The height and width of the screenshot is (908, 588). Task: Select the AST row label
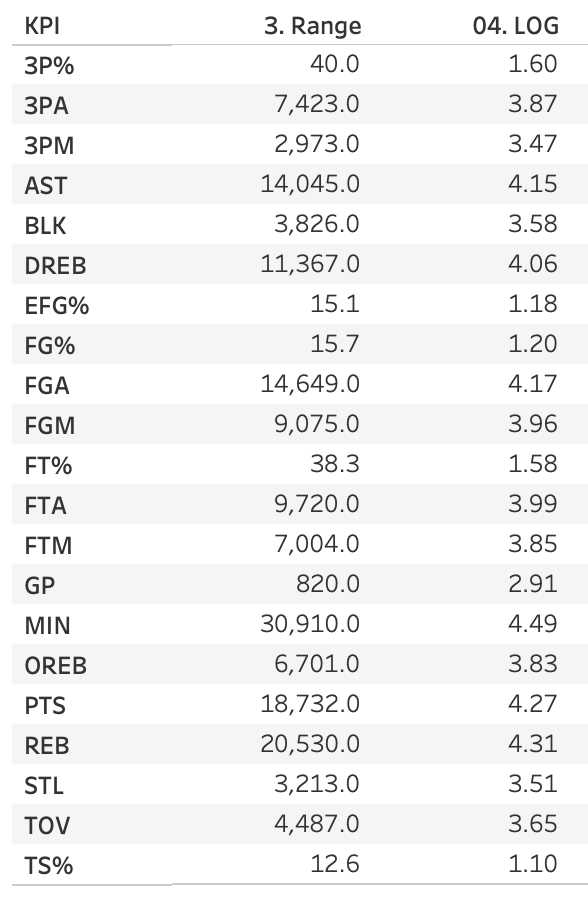pyautogui.click(x=46, y=186)
